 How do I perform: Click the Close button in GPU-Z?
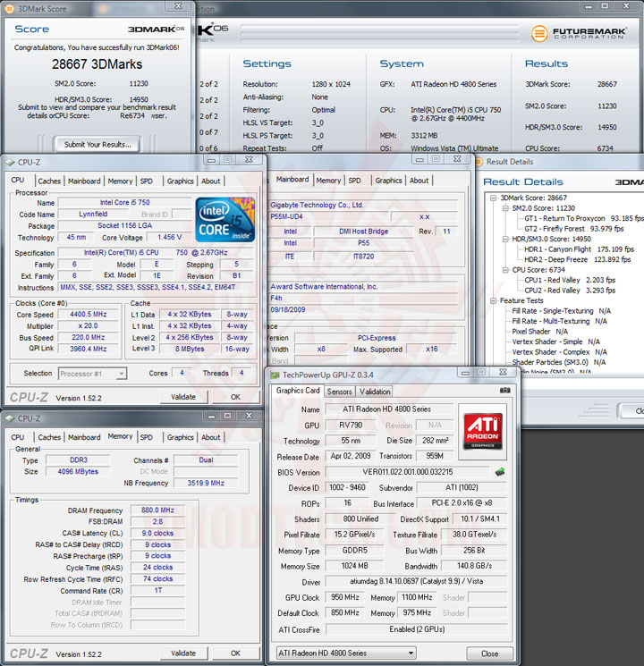(x=489, y=653)
